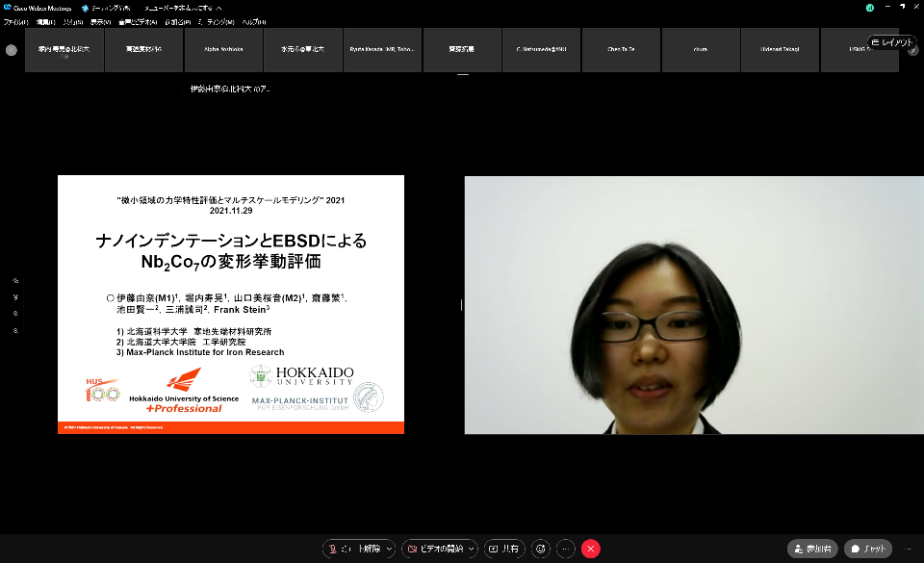
Task: Open the ファイル menu
Action: [14, 21]
